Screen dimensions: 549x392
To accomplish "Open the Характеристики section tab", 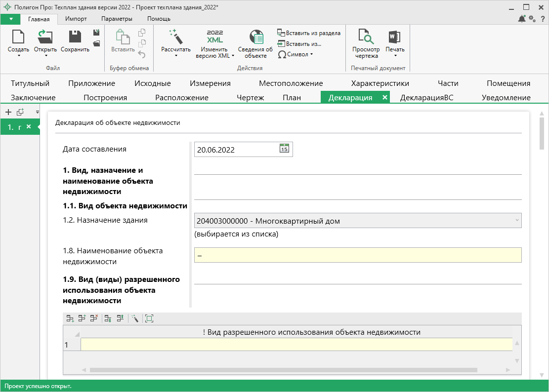I will coord(380,83).
